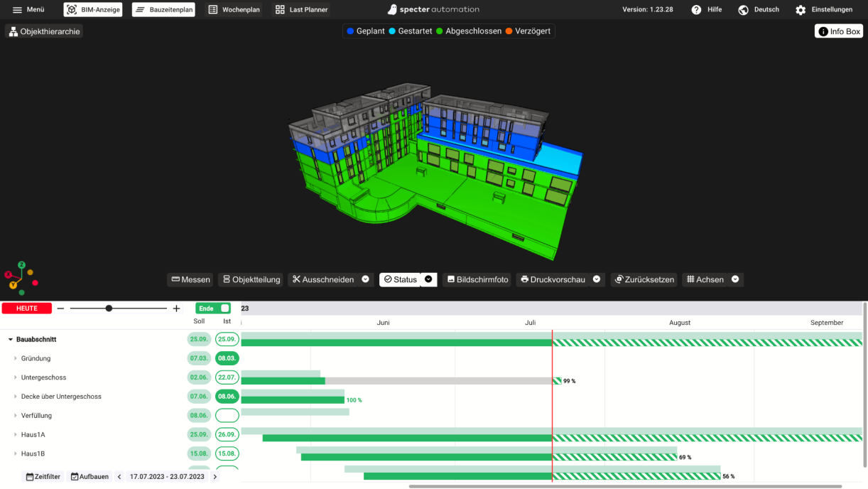The width and height of the screenshot is (868, 489).
Task: Select the Objektteilung tool
Action: pos(250,280)
